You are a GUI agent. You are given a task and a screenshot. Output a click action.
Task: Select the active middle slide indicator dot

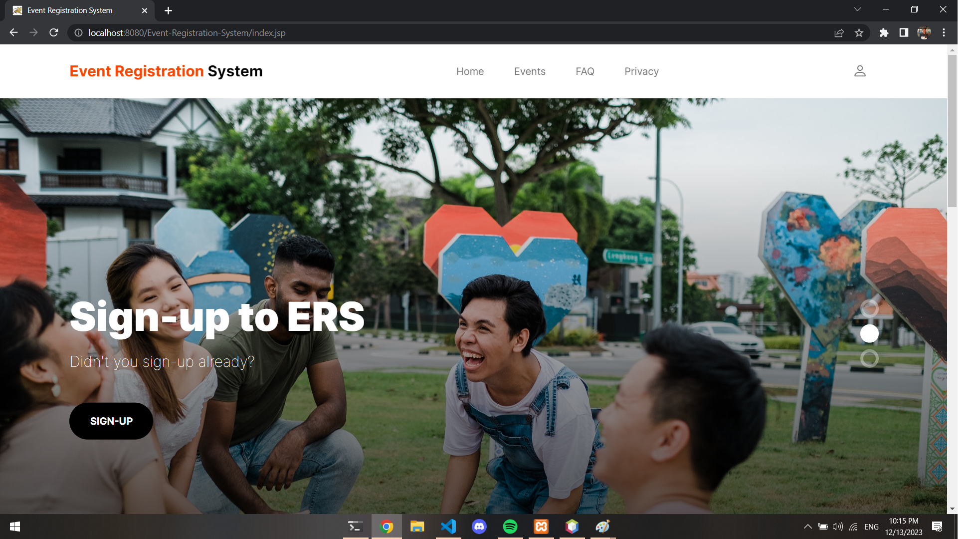point(869,333)
